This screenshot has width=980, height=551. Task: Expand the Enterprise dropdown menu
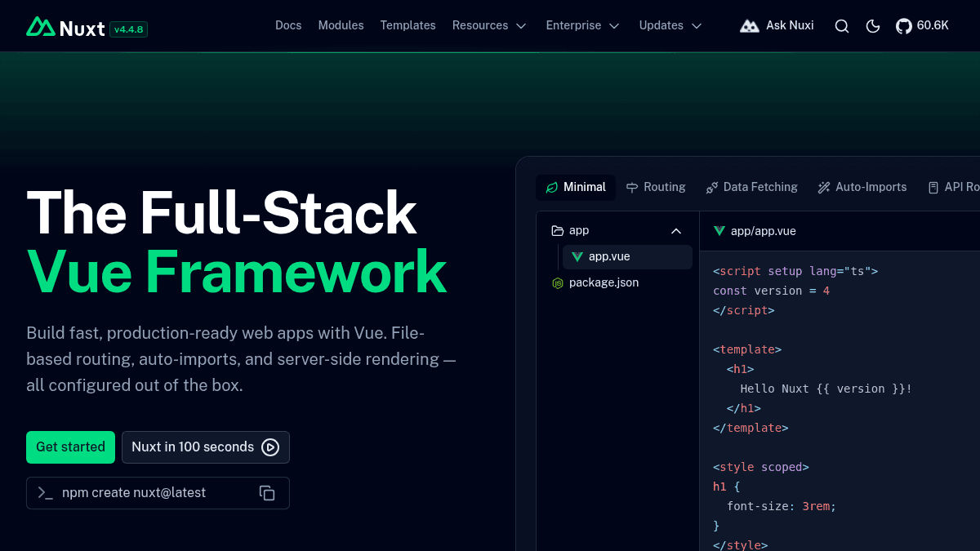583,25
